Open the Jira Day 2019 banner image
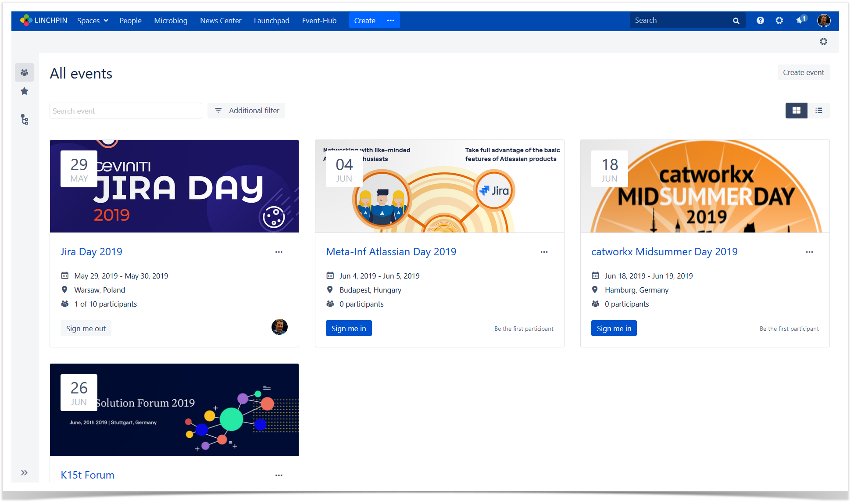This screenshot has height=504, width=854. pos(174,186)
